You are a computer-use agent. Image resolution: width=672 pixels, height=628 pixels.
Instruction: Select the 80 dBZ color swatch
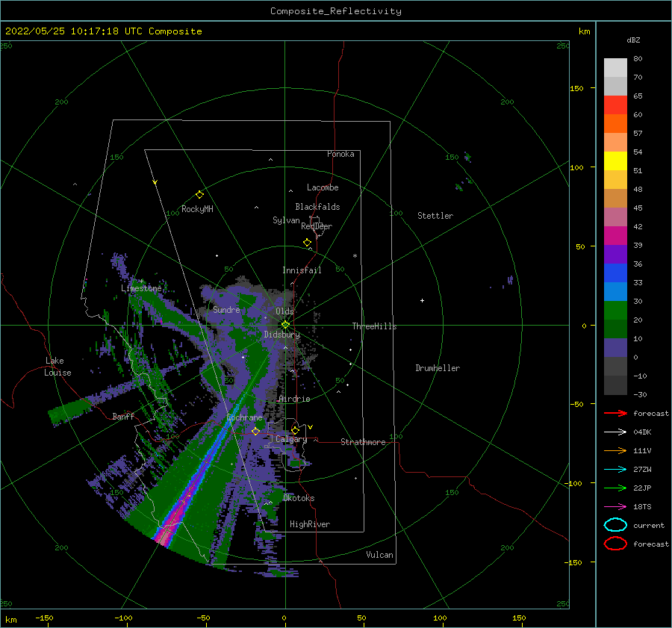(615, 67)
